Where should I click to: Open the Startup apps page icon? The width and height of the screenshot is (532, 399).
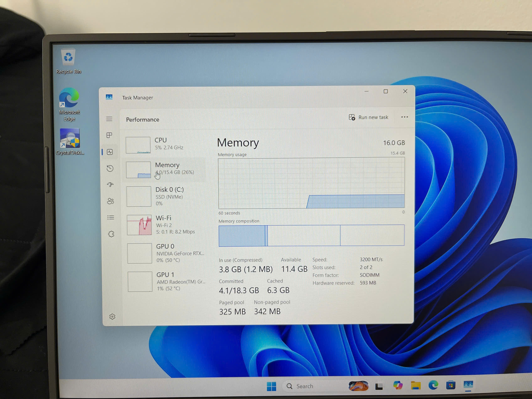coord(110,185)
